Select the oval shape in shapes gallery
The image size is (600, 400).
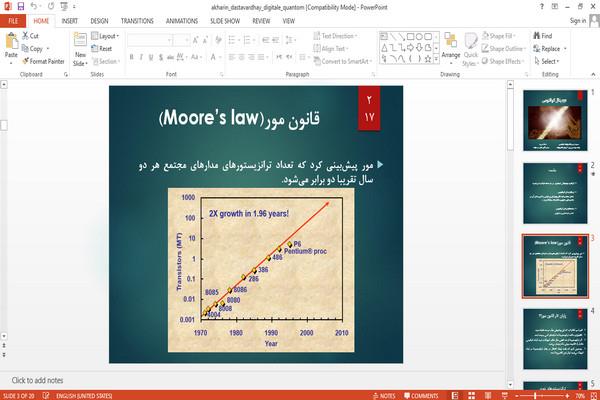coord(419,37)
